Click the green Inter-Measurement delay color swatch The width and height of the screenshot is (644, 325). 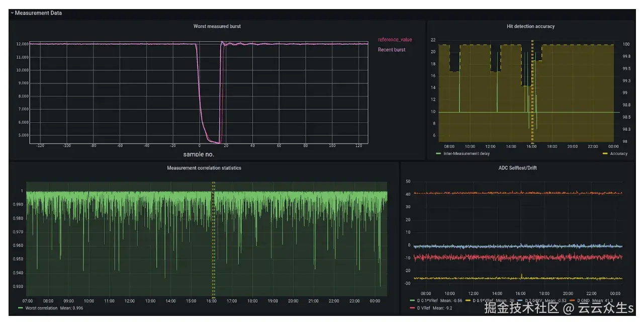(438, 153)
